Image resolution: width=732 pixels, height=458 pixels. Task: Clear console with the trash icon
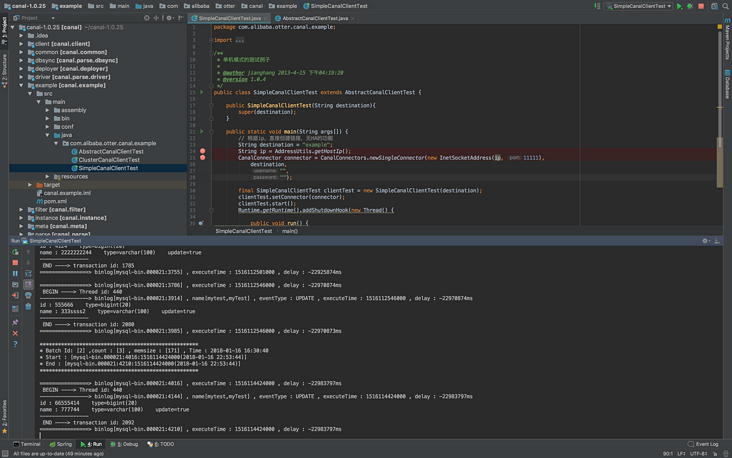pyautogui.click(x=27, y=306)
